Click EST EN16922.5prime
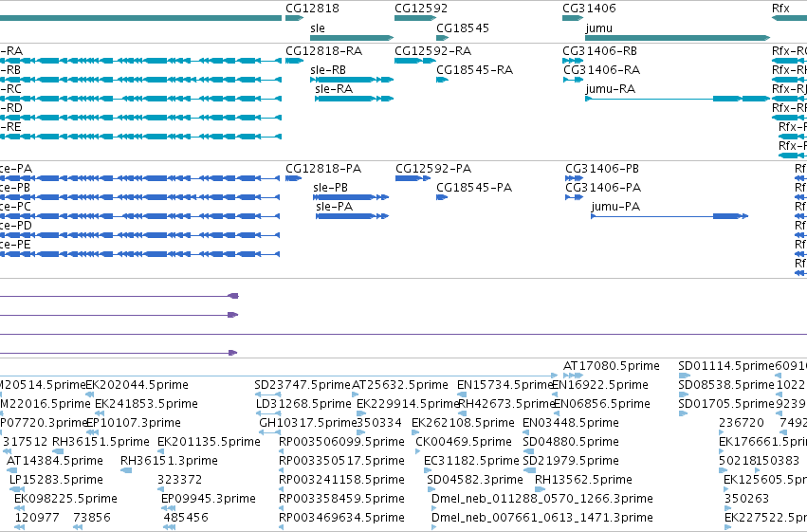 click(600, 385)
